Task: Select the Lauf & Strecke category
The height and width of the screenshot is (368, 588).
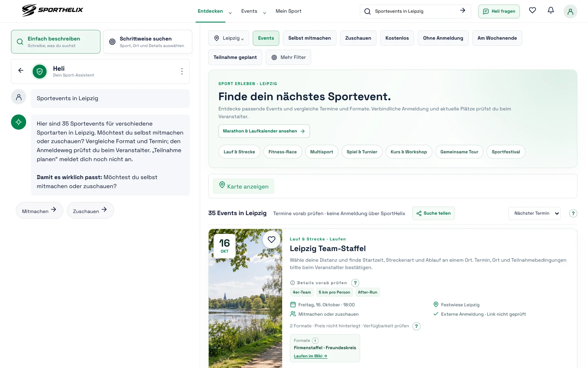Action: coord(239,152)
